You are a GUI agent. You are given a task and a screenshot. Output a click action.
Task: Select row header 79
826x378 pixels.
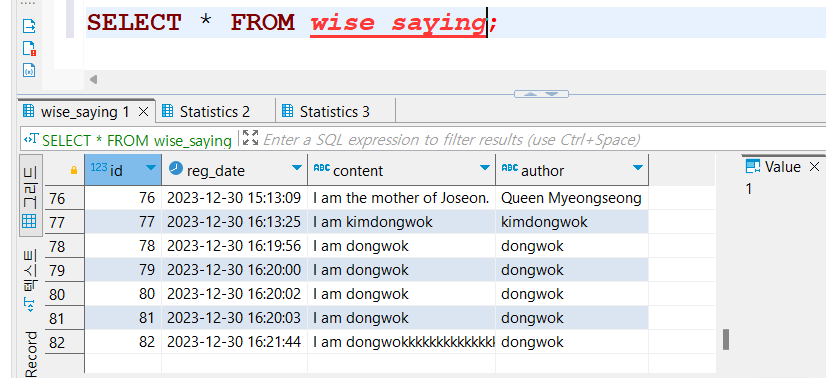pyautogui.click(x=64, y=271)
